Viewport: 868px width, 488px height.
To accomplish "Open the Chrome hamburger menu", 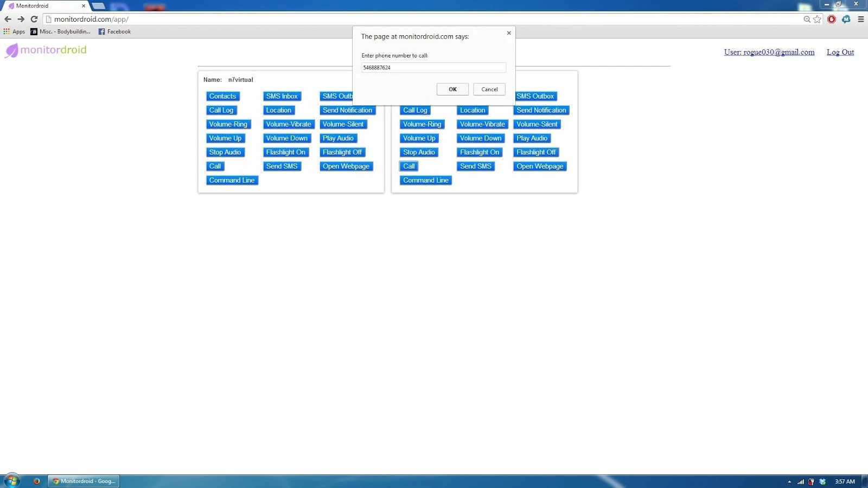I will coord(860,20).
